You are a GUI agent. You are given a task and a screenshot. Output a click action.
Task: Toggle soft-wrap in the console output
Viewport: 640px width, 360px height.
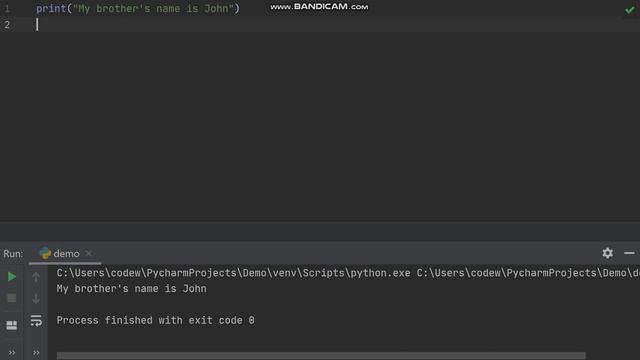36,320
